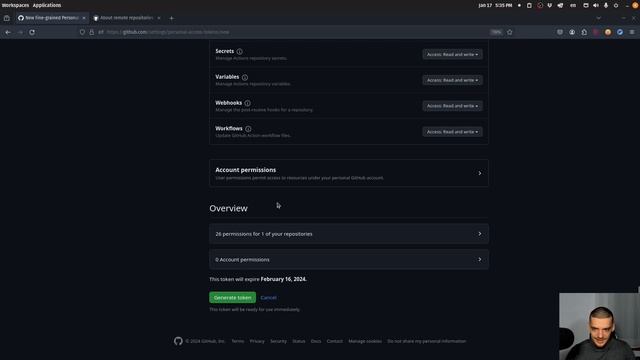This screenshot has width=640, height=360.
Task: Click the webcam overlay thumbnail
Action: [599, 326]
